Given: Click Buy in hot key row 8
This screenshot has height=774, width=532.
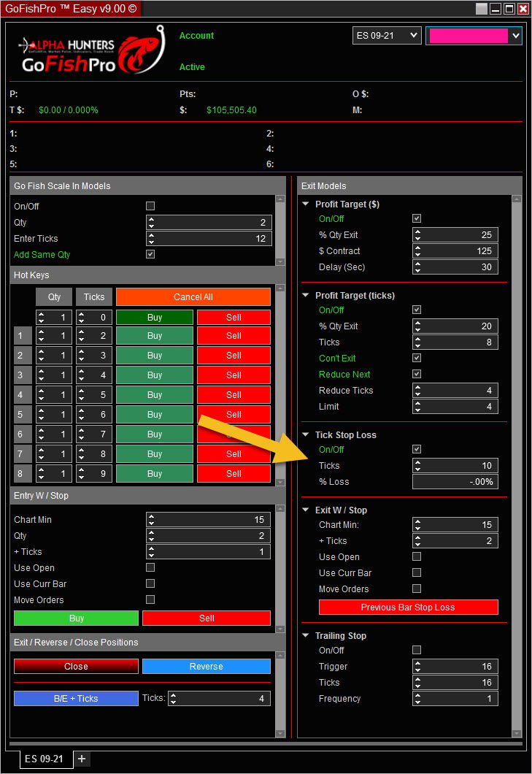Looking at the screenshot, I should 155,473.
